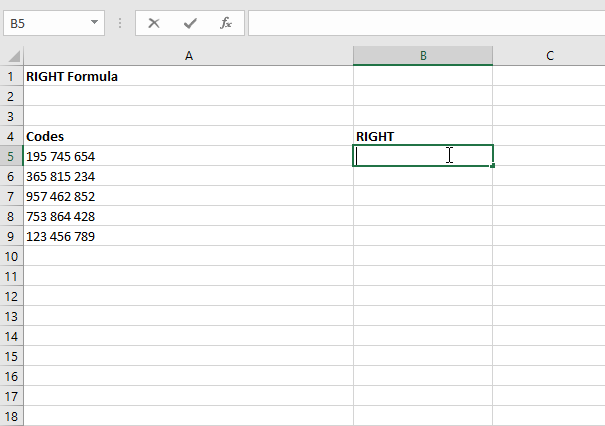Viewport: 605px width, 426px height.
Task: Select row 10 header
Action: click(x=12, y=256)
